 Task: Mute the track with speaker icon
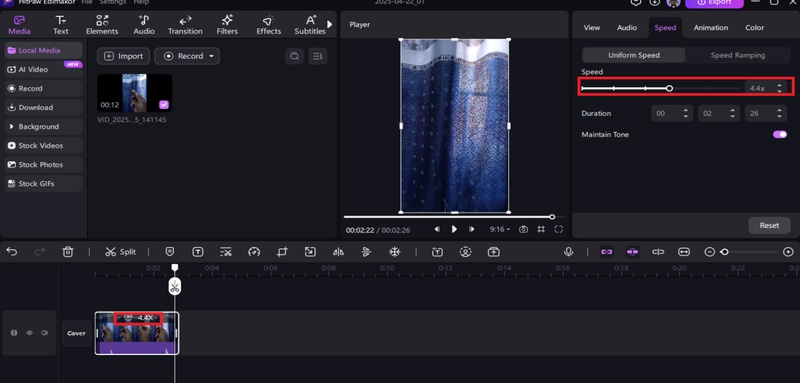(45, 333)
